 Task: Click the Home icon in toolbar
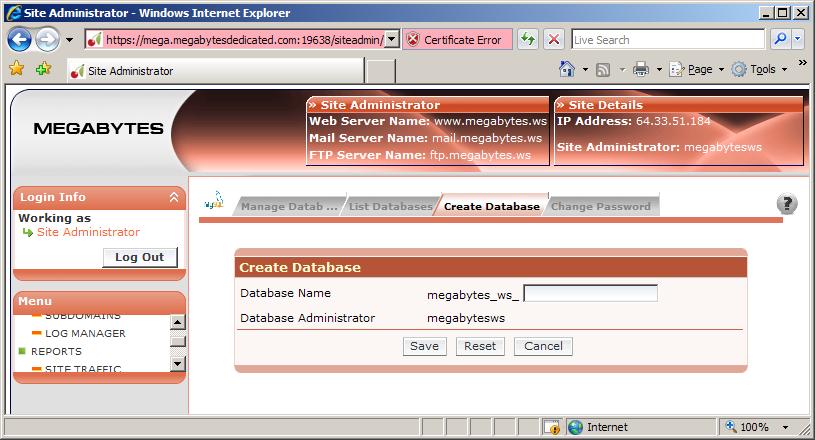(x=567, y=70)
